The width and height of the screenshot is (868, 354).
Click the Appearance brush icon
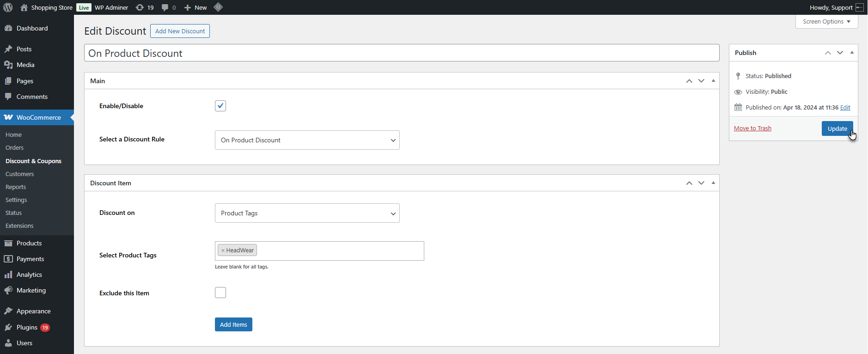tap(8, 311)
